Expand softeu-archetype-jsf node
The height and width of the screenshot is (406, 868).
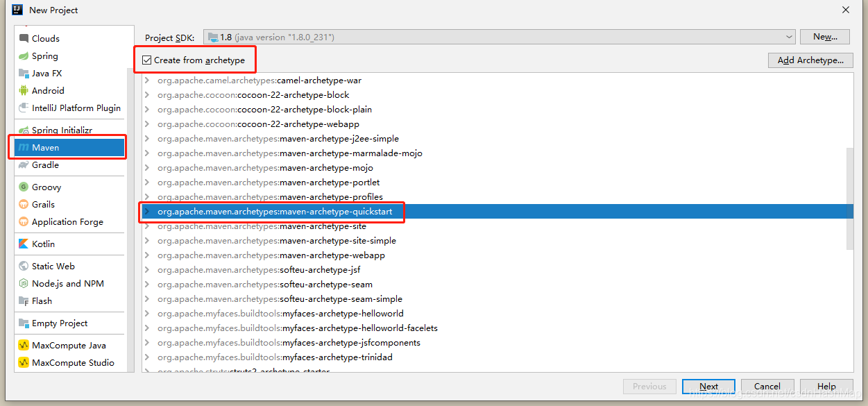[x=146, y=270]
